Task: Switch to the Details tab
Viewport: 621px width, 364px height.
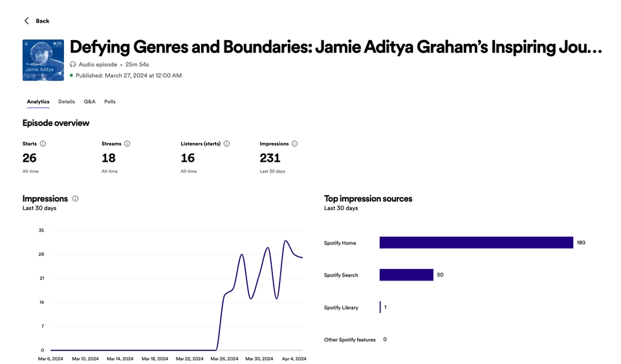Action: (67, 102)
